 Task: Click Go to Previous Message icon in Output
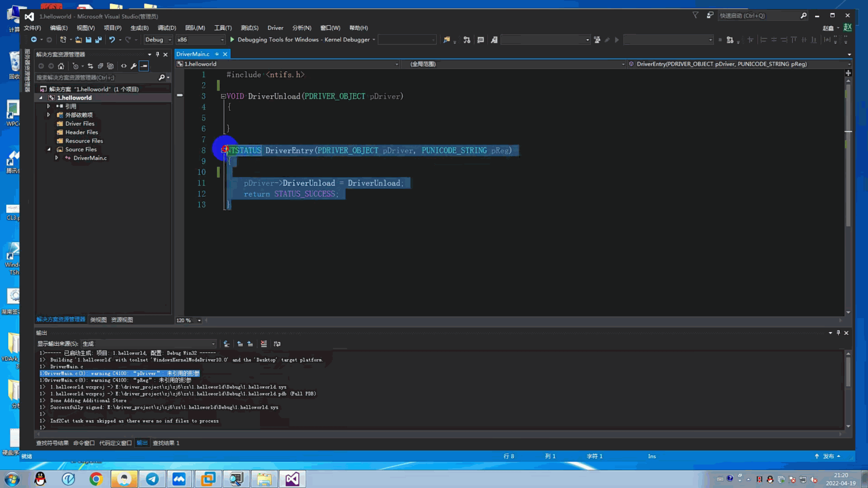240,344
